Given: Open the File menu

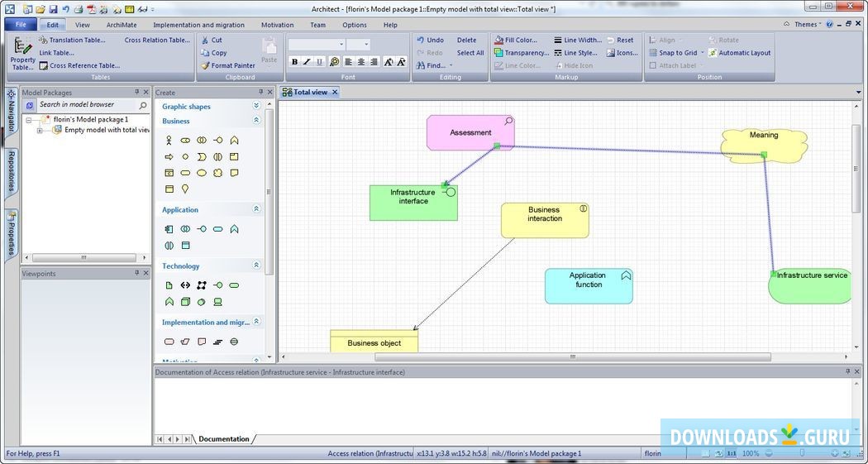Looking at the screenshot, I should [21, 24].
